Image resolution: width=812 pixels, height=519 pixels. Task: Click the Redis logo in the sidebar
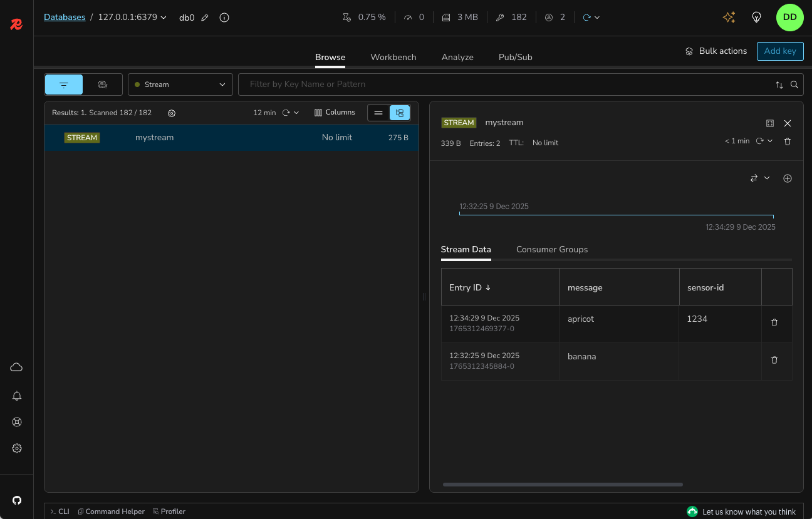tap(16, 24)
